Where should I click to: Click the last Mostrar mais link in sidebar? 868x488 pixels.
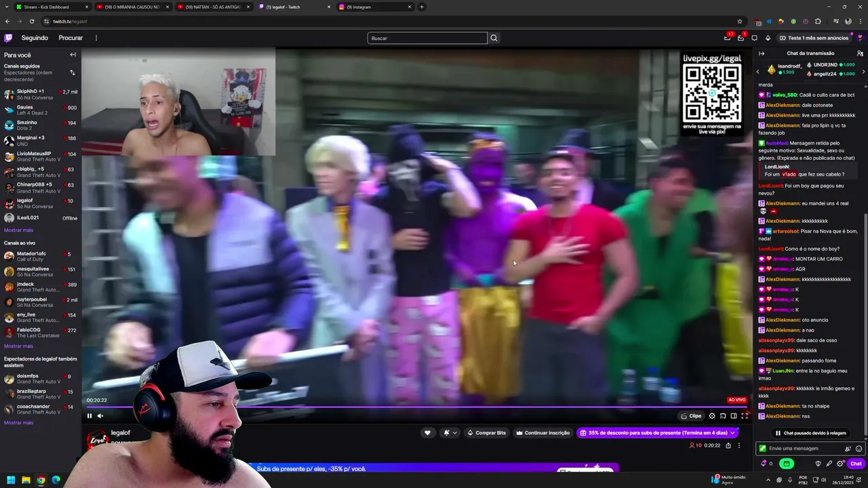pos(18,423)
